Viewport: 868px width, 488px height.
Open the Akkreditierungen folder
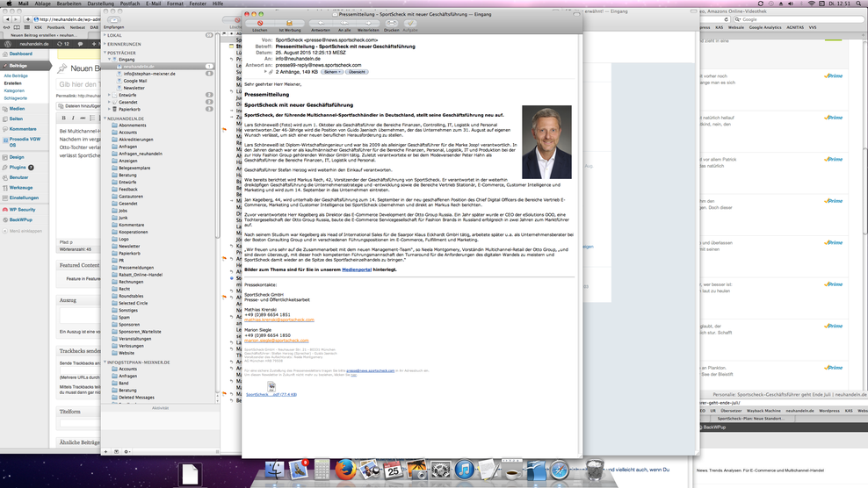tap(135, 140)
